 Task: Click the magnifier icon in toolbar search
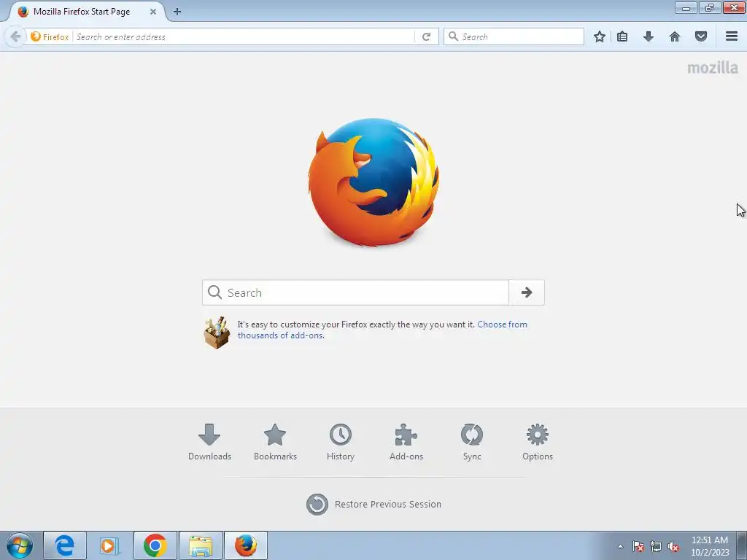tap(454, 36)
